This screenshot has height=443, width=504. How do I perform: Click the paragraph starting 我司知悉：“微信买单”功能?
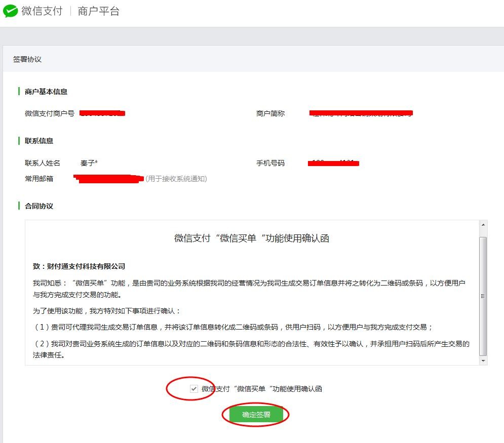pos(249,289)
